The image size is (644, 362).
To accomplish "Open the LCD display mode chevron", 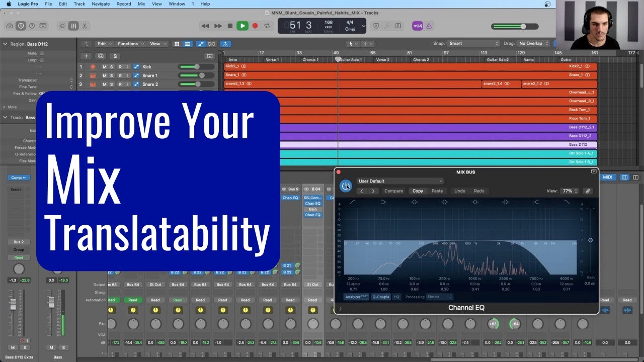I will [364, 26].
